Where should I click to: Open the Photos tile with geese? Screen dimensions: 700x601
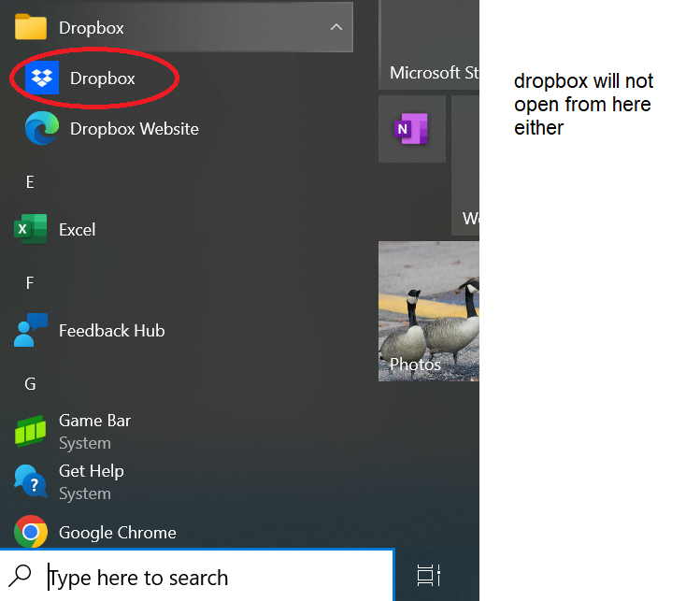[x=429, y=311]
